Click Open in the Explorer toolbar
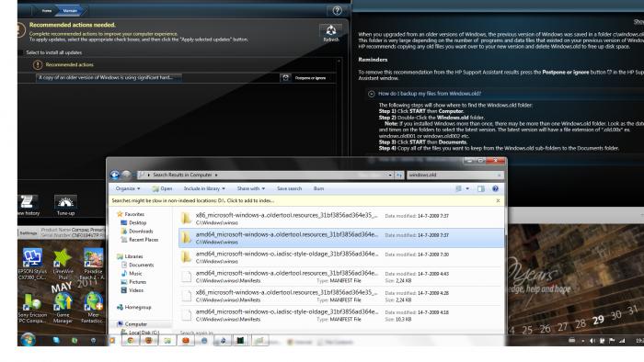This screenshot has height=362, width=644. [162, 188]
